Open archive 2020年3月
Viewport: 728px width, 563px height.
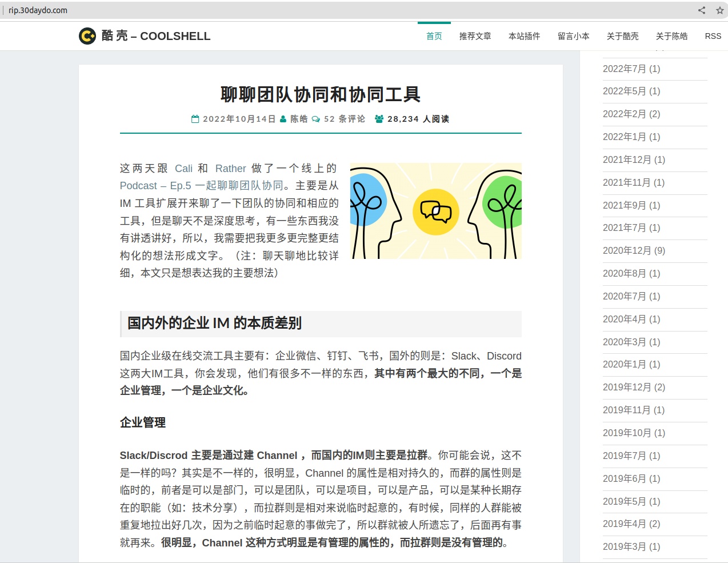click(x=631, y=342)
